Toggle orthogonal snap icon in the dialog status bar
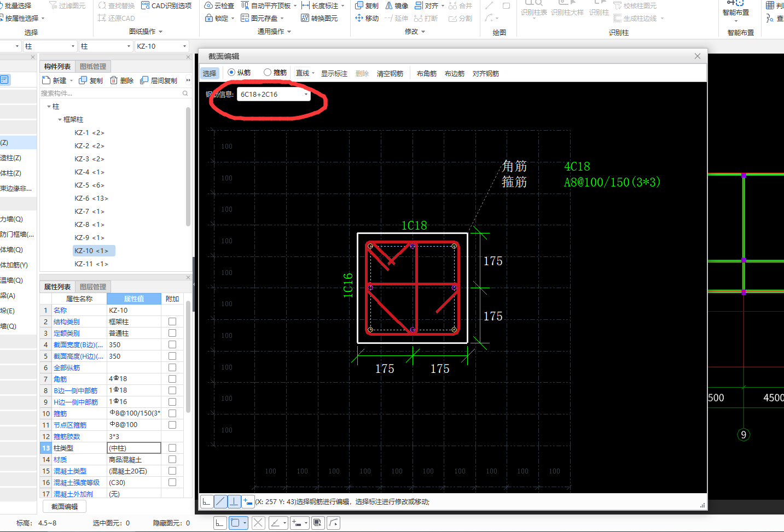Image resolution: width=784 pixels, height=532 pixels. click(x=207, y=501)
